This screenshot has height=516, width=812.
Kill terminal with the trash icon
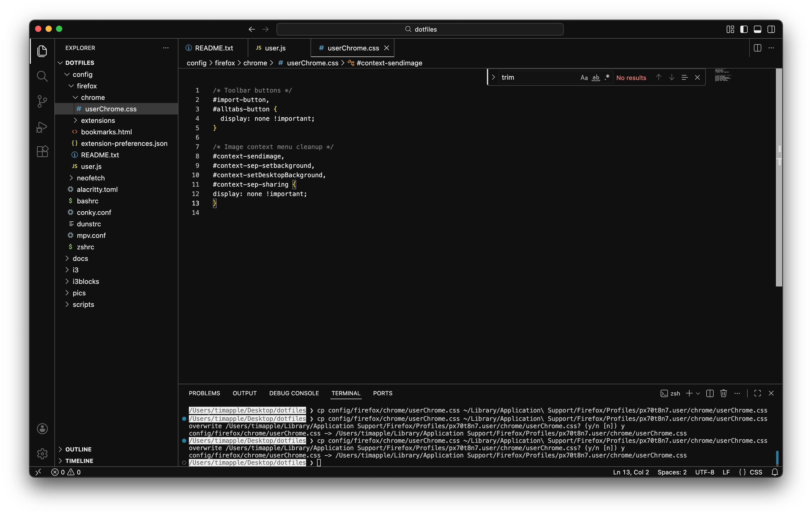click(723, 393)
